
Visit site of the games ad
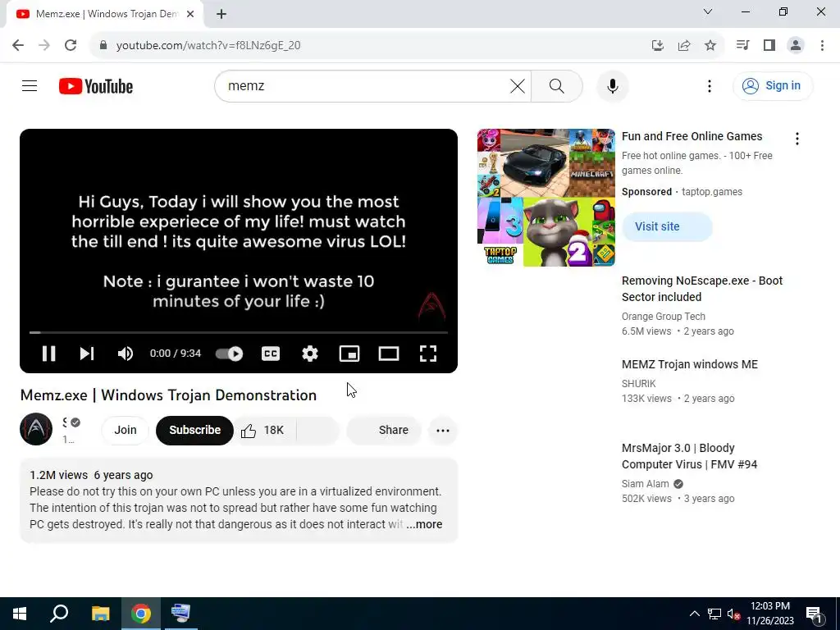click(667, 226)
